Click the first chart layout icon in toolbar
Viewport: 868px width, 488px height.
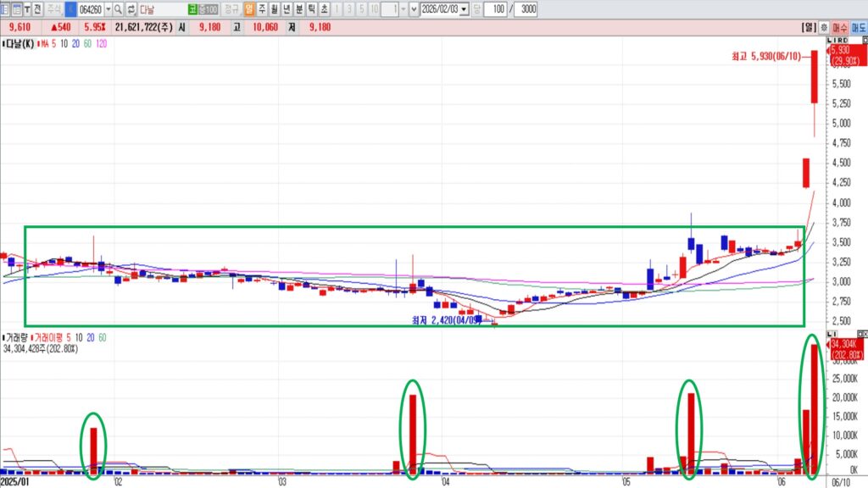tap(5, 9)
